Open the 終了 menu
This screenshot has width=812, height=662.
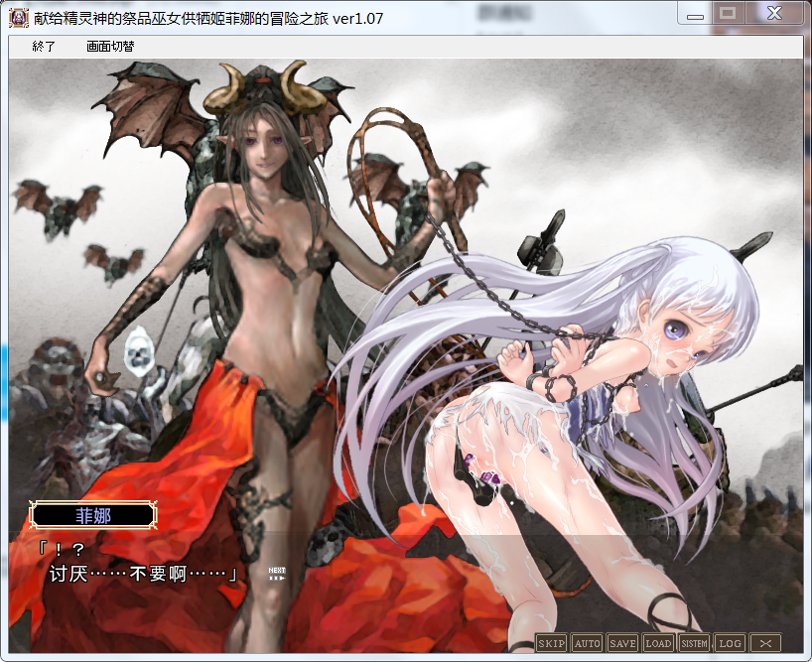pos(44,46)
